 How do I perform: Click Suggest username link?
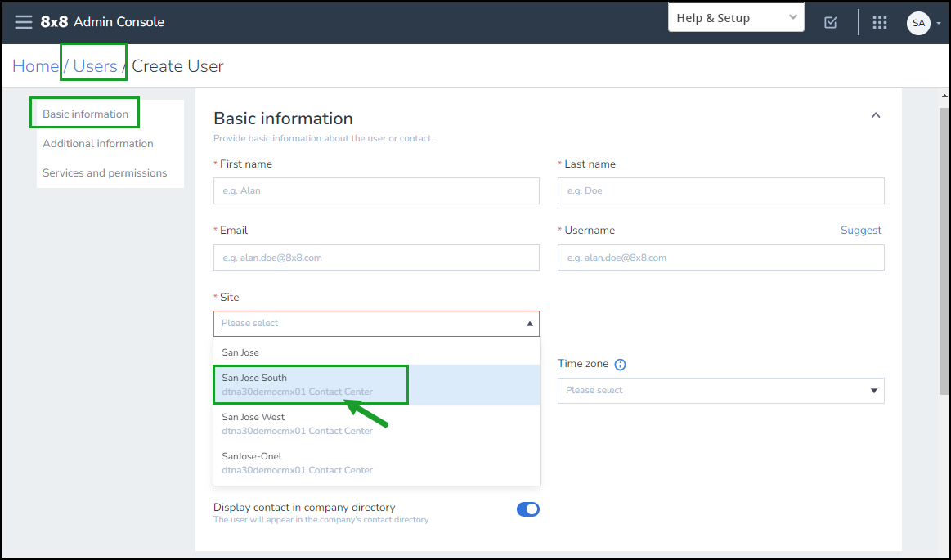click(x=860, y=231)
